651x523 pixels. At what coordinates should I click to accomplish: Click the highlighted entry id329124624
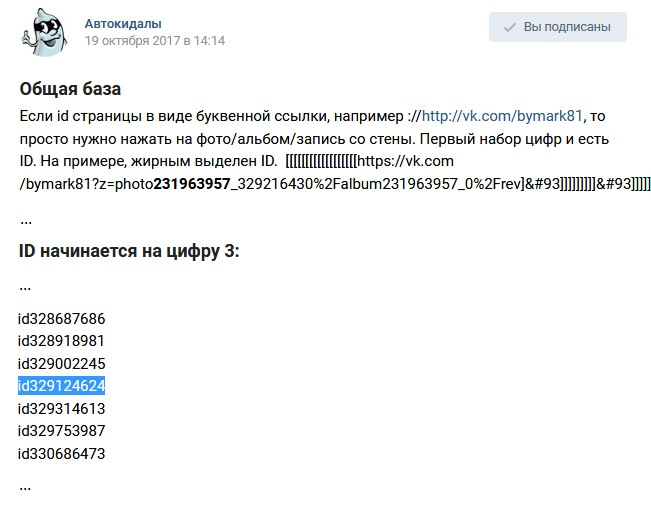(x=62, y=386)
